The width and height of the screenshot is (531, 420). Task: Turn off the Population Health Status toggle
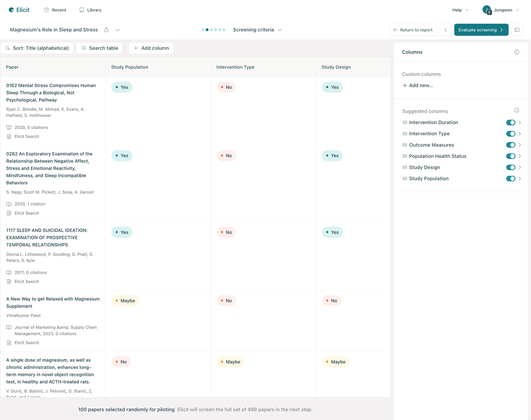tap(510, 156)
